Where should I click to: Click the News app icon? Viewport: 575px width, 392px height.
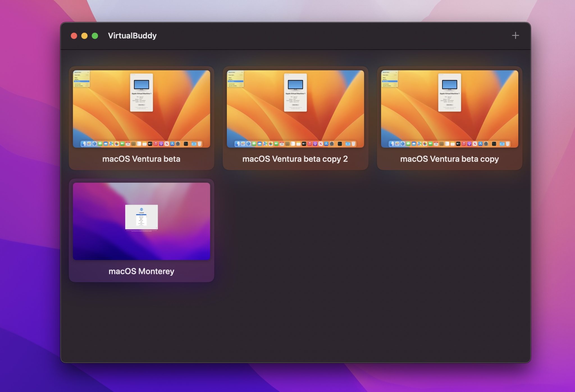tap(166, 144)
